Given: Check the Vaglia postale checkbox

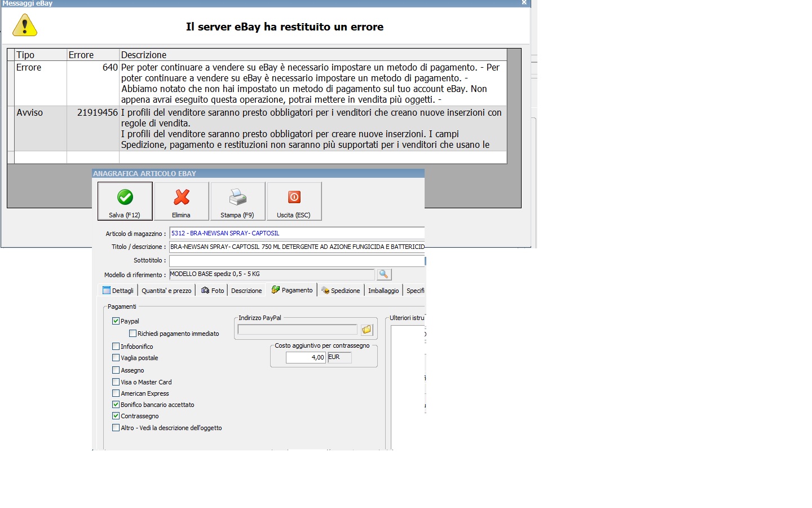Looking at the screenshot, I should point(116,357).
